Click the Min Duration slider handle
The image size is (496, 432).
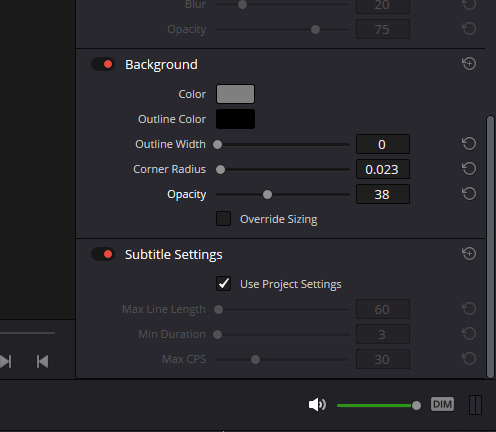coord(217,334)
